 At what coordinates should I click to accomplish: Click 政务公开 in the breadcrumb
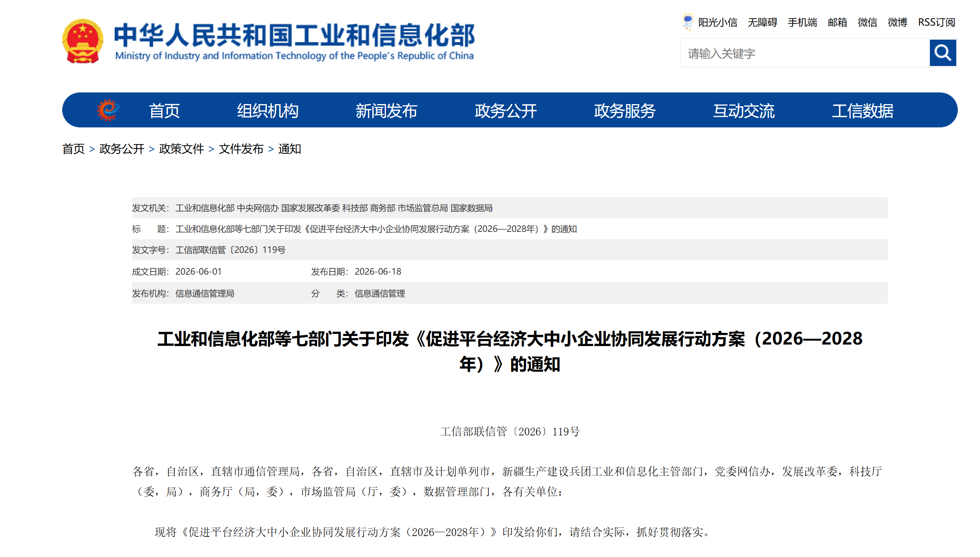click(x=122, y=149)
